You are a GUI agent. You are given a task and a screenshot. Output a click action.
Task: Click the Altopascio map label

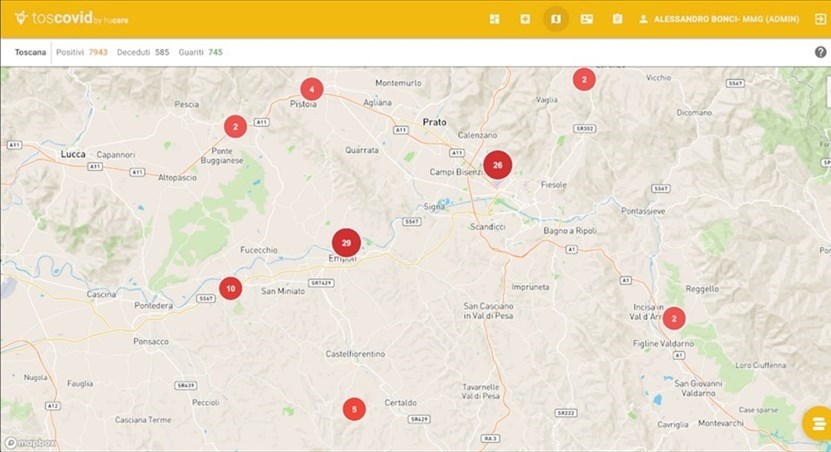[177, 178]
